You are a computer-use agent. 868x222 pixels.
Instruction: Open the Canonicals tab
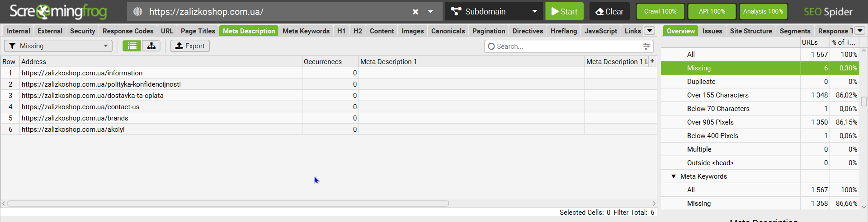click(448, 31)
